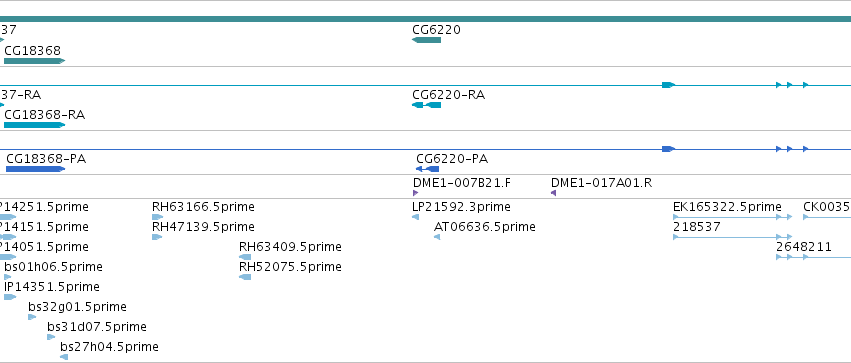Screen dimensions: 851x363
Task: Select the 218537 spliced alignment feature
Action: point(733,237)
